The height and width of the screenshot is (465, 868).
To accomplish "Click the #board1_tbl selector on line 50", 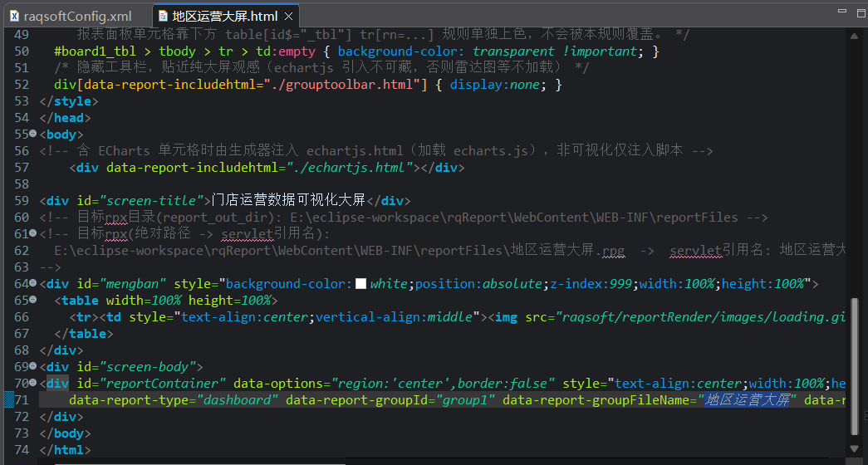I will (x=95, y=51).
